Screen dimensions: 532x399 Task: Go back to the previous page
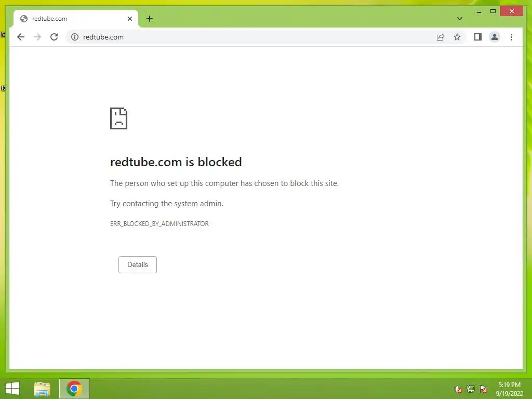click(21, 37)
